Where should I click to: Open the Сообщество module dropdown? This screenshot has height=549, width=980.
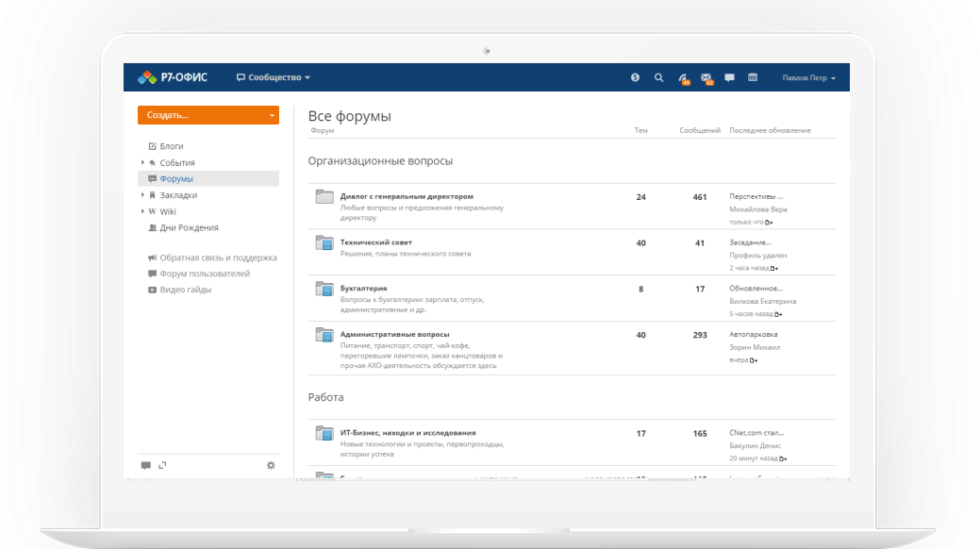tap(274, 77)
